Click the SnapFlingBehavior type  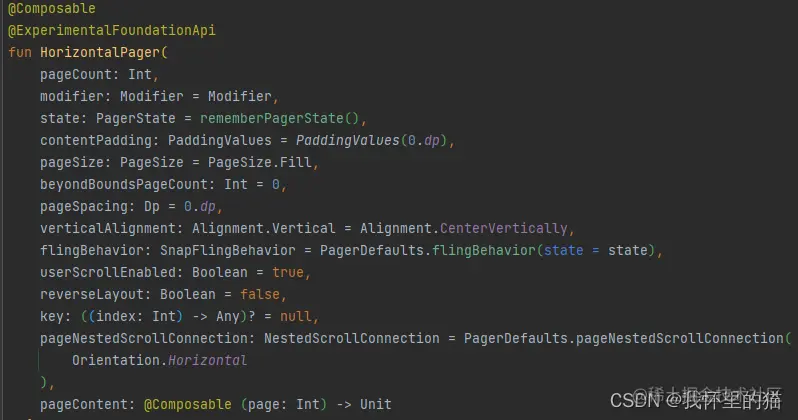(x=227, y=250)
